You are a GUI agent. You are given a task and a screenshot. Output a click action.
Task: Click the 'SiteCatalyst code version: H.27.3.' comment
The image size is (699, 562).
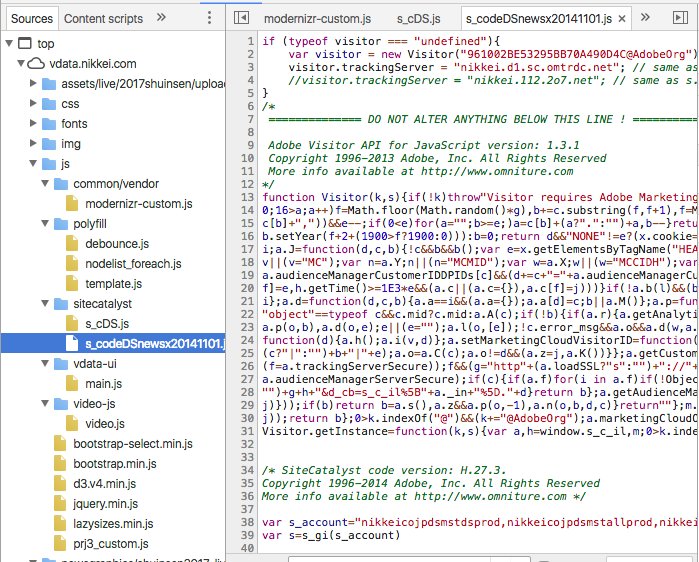pos(384,470)
